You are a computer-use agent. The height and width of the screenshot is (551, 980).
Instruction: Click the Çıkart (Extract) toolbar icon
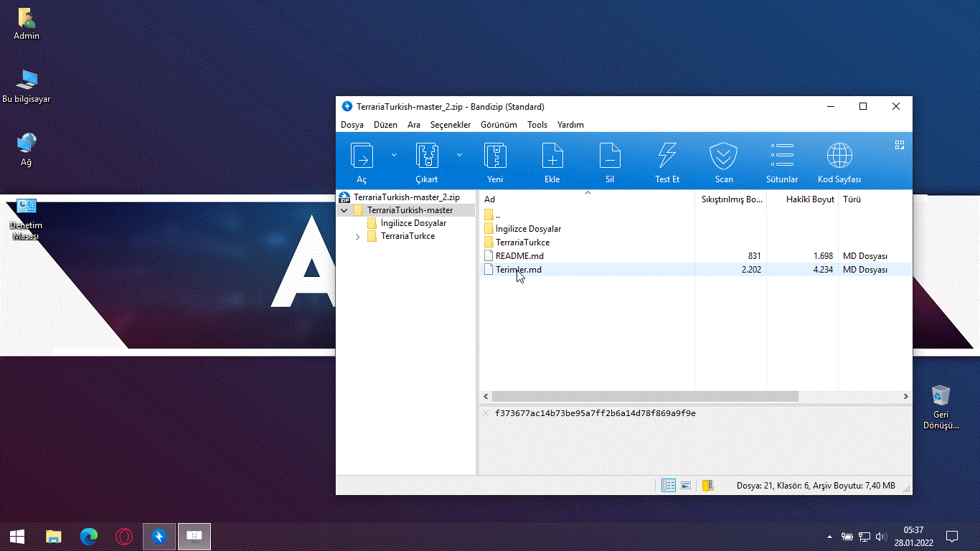(x=427, y=156)
